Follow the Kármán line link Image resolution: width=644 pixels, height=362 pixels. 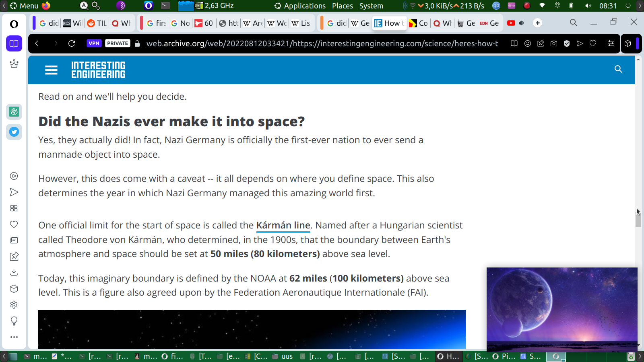[283, 226]
